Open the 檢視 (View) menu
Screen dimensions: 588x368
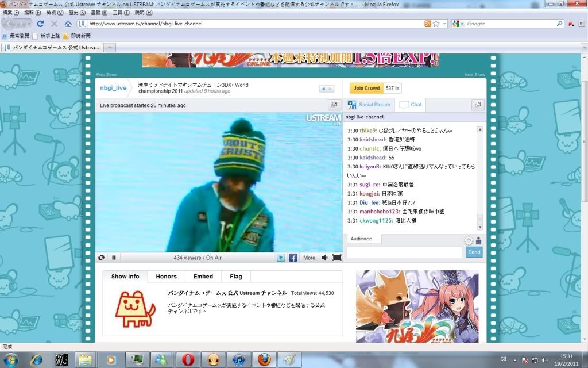pyautogui.click(x=55, y=13)
